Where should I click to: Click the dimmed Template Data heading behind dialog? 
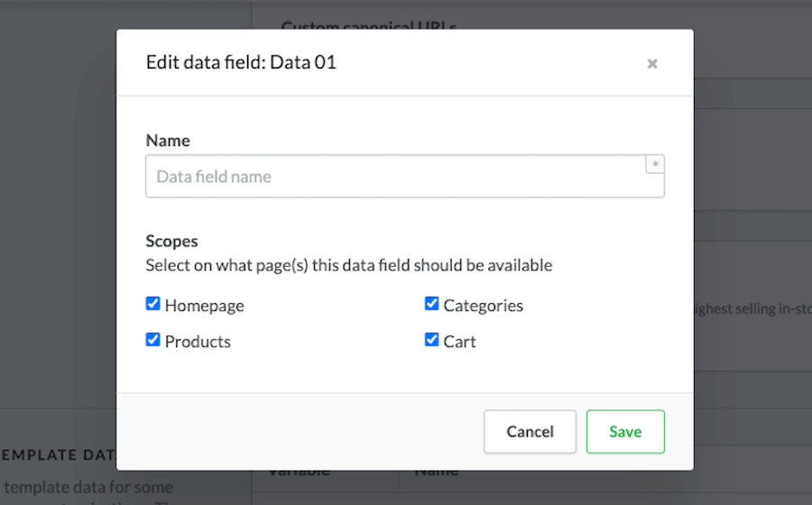click(x=58, y=454)
